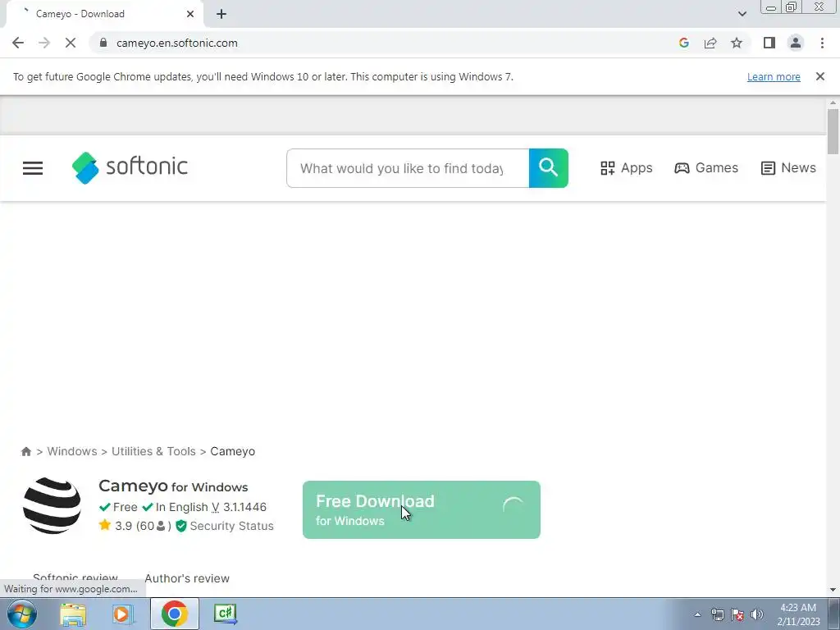The height and width of the screenshot is (630, 840).
Task: Stop loading the page
Action: 71,43
